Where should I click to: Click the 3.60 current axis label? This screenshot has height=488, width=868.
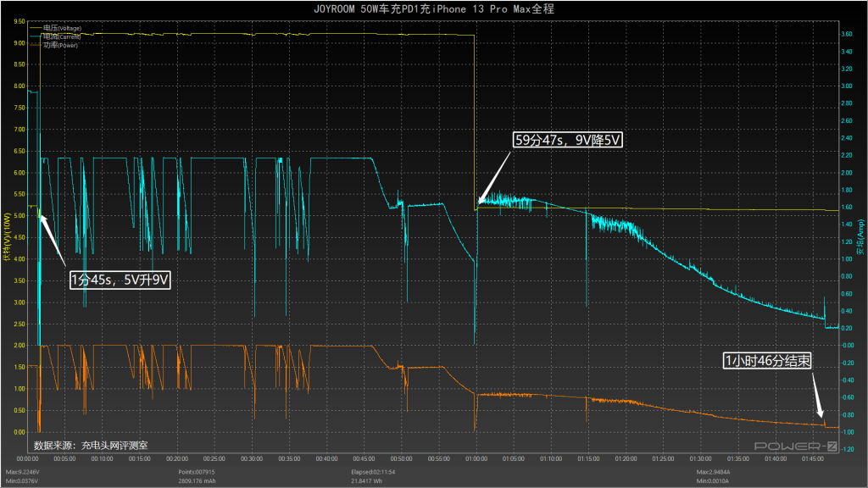tap(847, 34)
